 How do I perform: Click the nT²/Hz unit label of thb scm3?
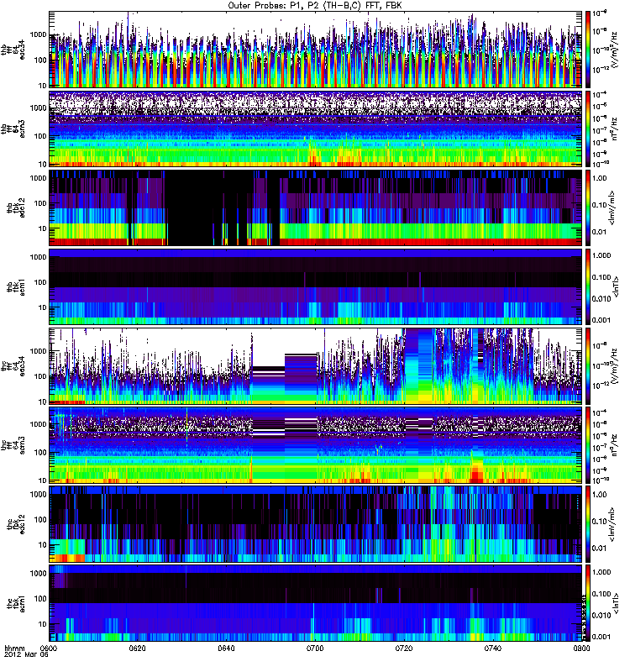[x=614, y=129]
